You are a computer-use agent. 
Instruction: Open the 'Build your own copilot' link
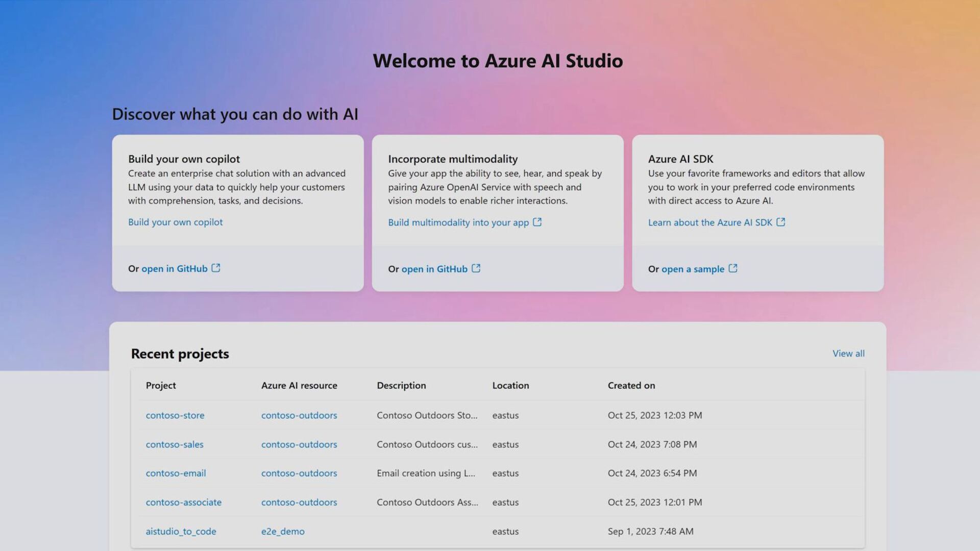pos(175,222)
